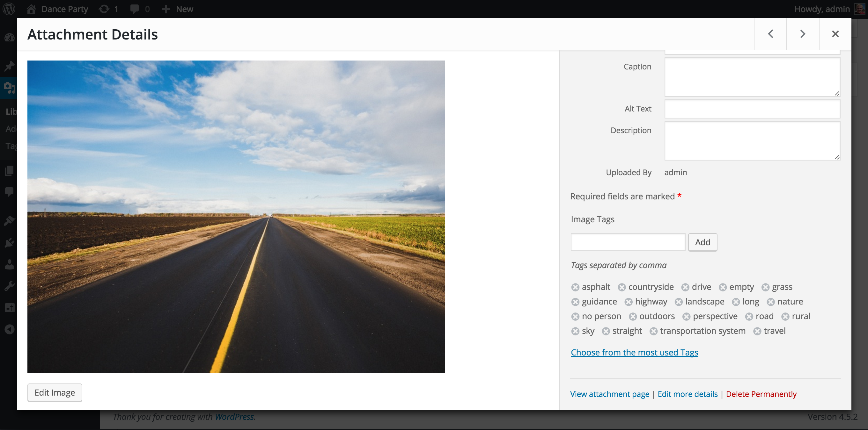Remove the drive tag
This screenshot has height=430, width=868.
(x=685, y=287)
